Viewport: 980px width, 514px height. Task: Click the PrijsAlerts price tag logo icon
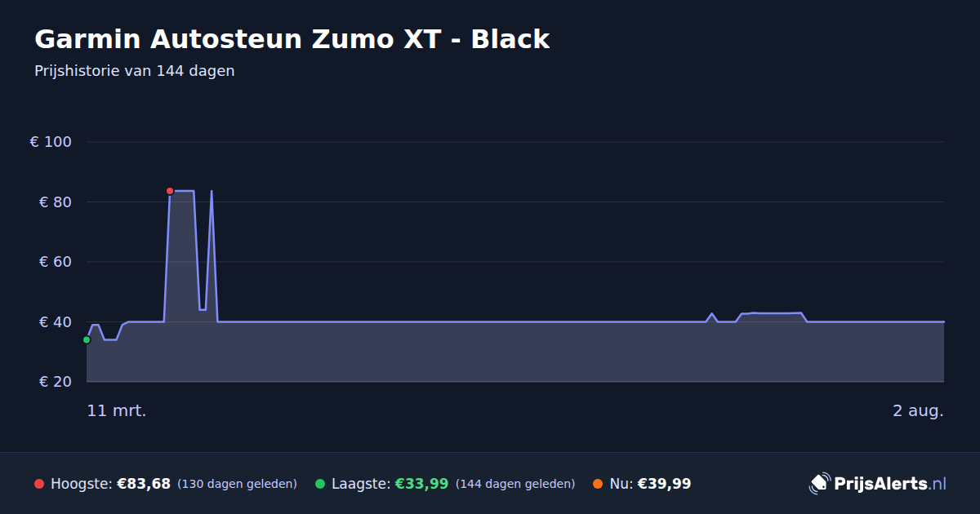pos(819,484)
